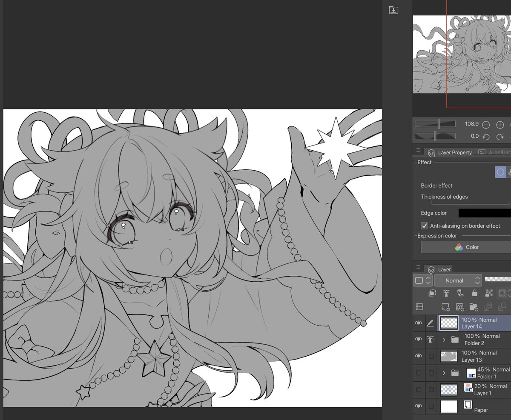Hide Layer 14 with its eye icon
511x420 pixels.
[419, 323]
